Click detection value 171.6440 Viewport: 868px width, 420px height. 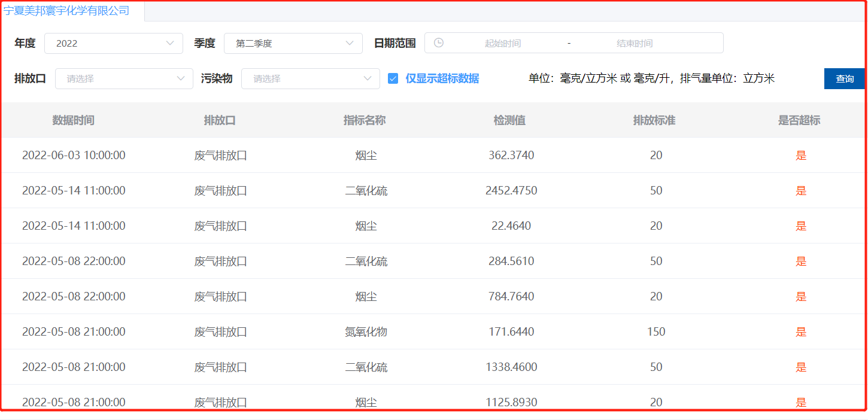coord(511,332)
